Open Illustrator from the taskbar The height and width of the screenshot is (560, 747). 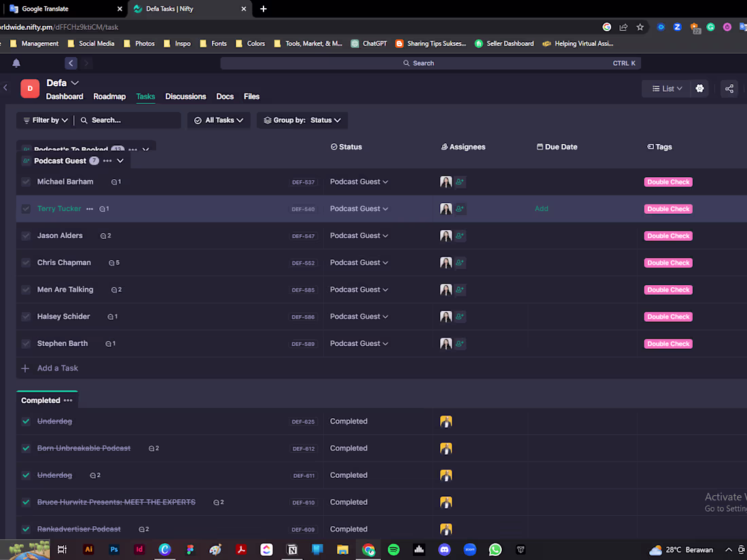point(88,550)
